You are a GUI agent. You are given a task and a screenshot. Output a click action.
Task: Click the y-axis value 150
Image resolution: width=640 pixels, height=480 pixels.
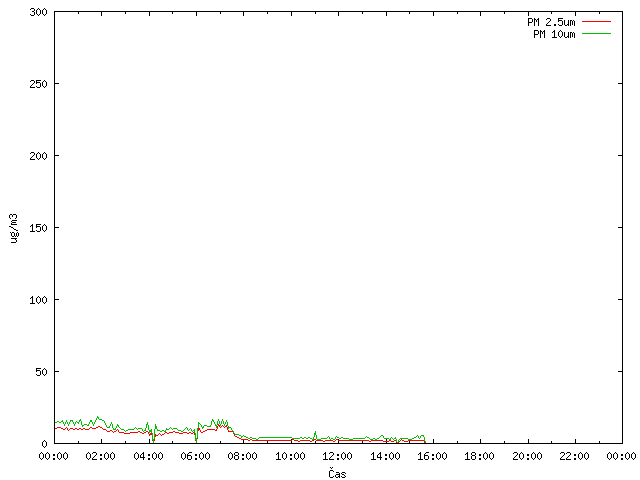pos(38,228)
